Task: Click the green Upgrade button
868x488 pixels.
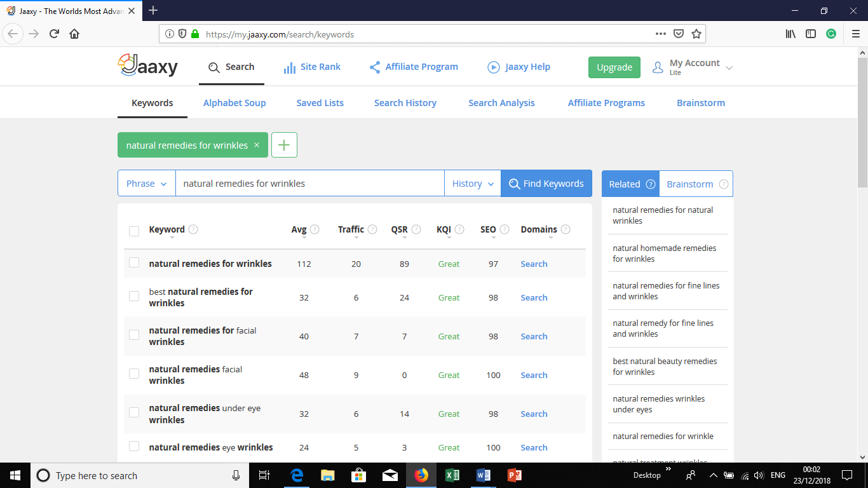Action: pos(614,67)
